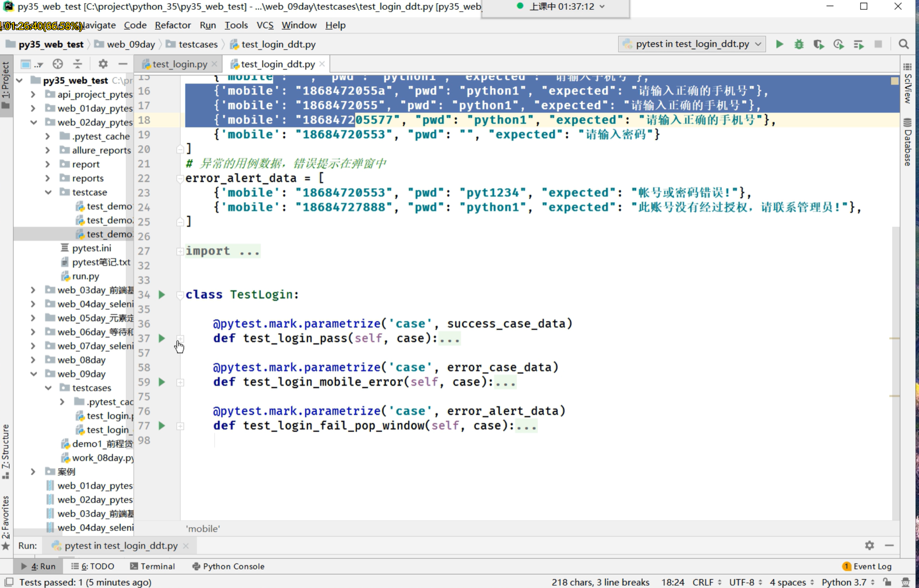Toggle tool window buttons in status bar corner
Screen dimensions: 919x588
pos(8,582)
